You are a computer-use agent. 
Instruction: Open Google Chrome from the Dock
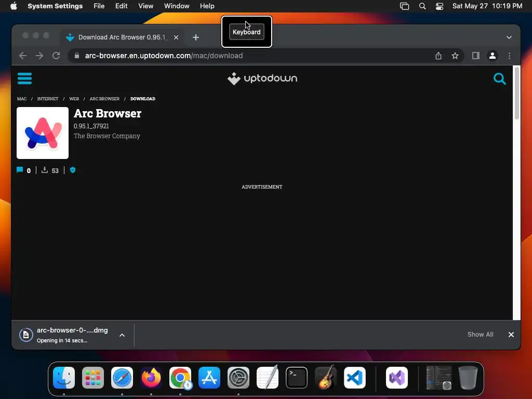180,378
